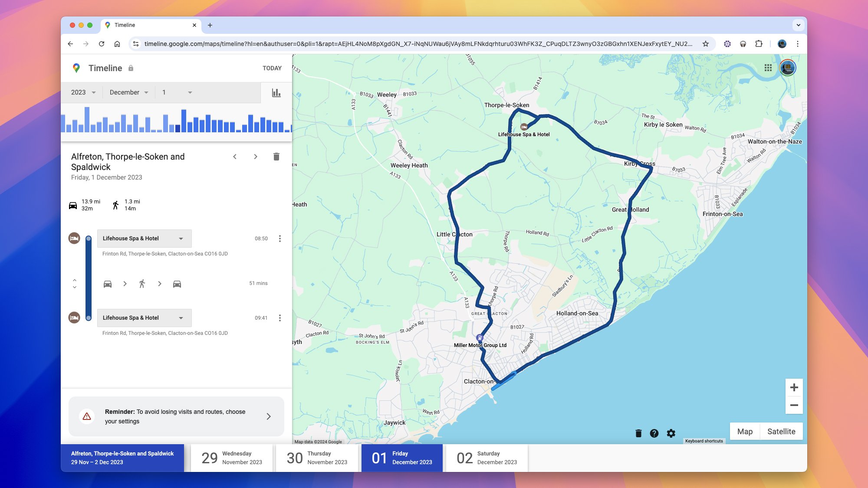Click the zoom in (+) map control
Screen dimensions: 868x488
click(x=793, y=387)
